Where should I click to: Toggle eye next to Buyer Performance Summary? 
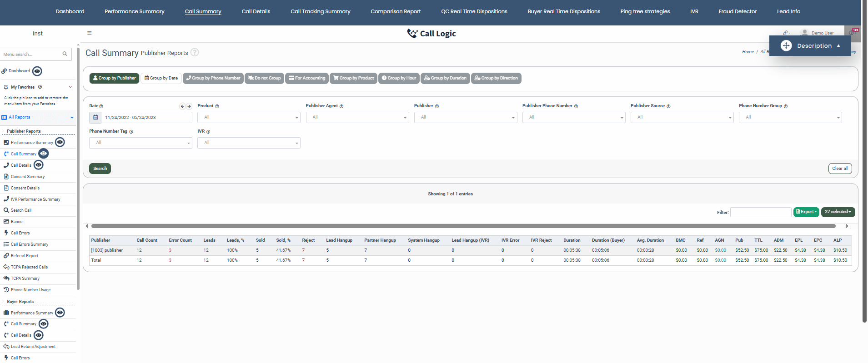tap(60, 313)
